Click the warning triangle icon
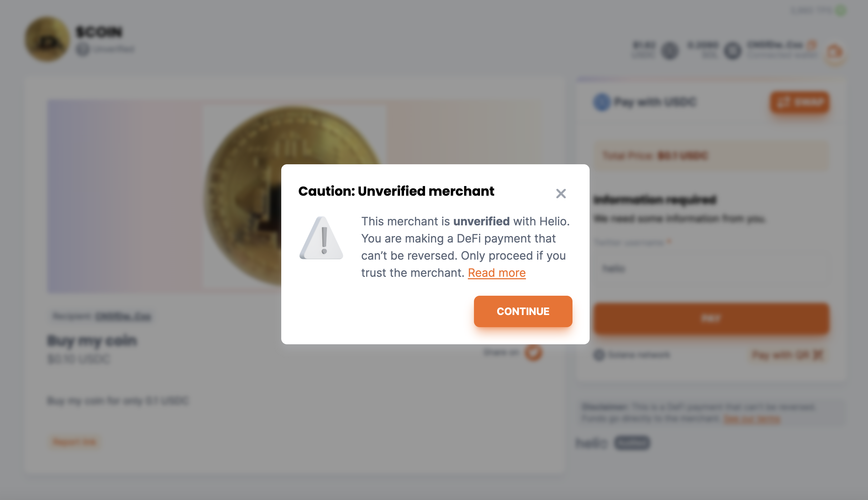Image resolution: width=868 pixels, height=500 pixels. (x=321, y=238)
